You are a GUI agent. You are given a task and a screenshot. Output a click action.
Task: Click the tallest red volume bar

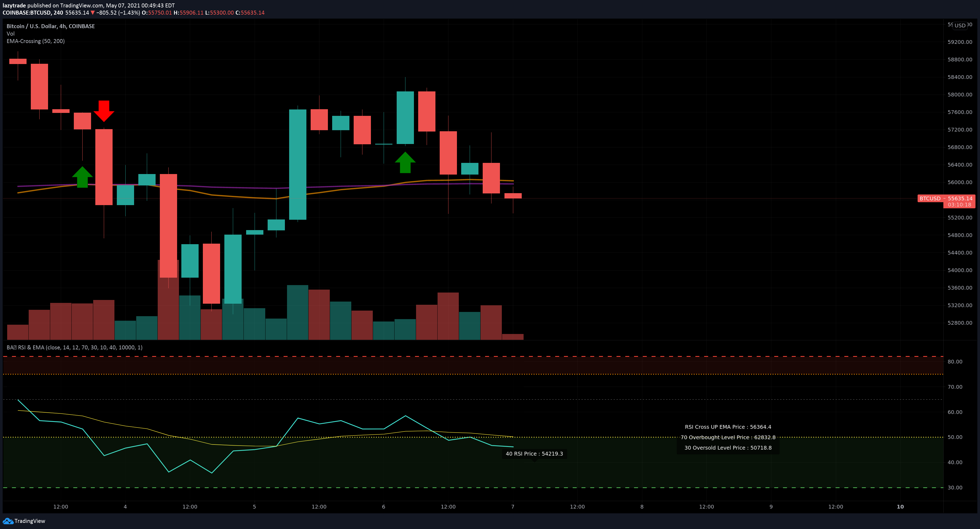[x=168, y=299]
